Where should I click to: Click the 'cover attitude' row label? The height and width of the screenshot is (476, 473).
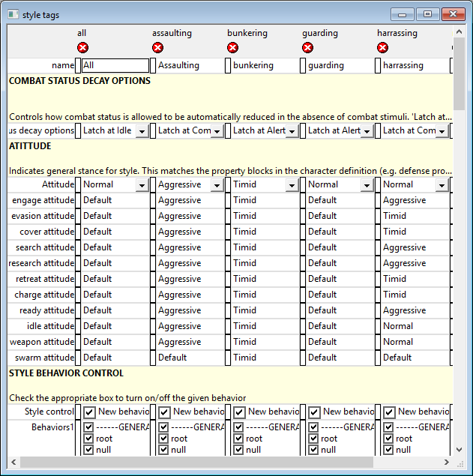pos(46,232)
